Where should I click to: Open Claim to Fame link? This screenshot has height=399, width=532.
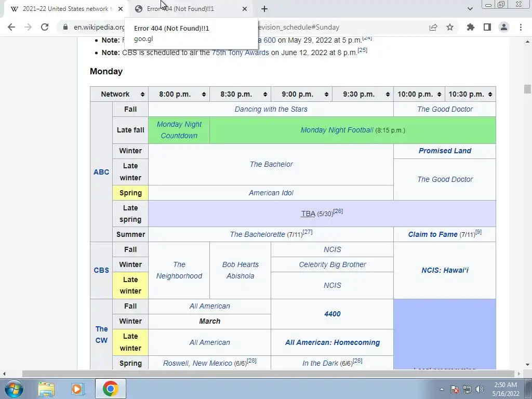pyautogui.click(x=433, y=234)
